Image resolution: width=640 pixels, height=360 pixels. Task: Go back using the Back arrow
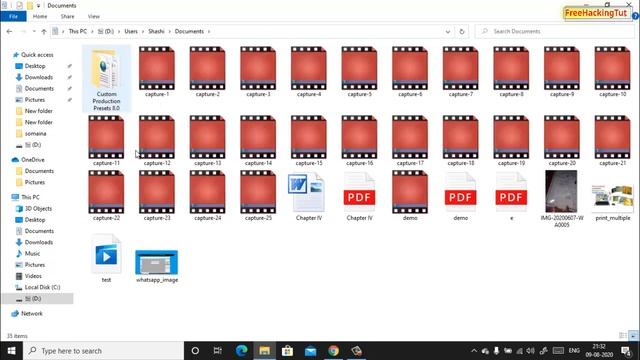[9, 31]
